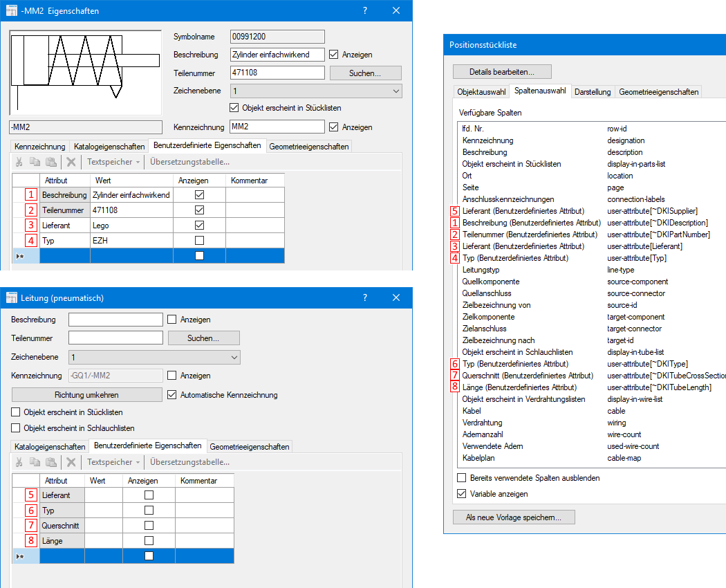This screenshot has height=588, width=726.
Task: Click the copy icon in the -MM2 Eigenschaften toolbar
Action: click(35, 162)
